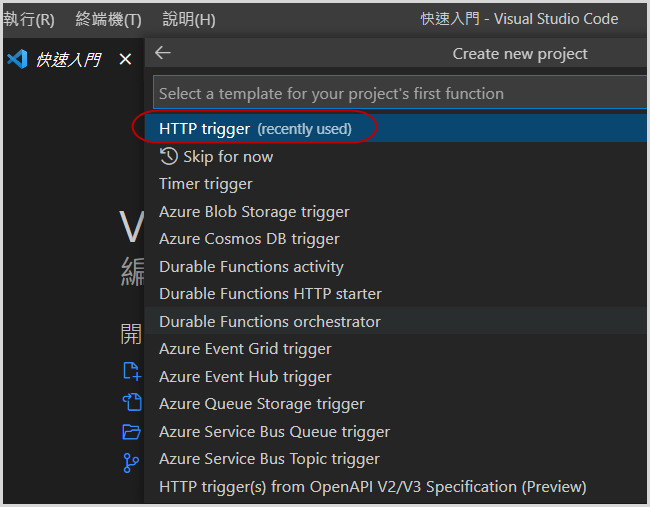Focus the template search input field
This screenshot has width=650, height=507.
coord(400,93)
